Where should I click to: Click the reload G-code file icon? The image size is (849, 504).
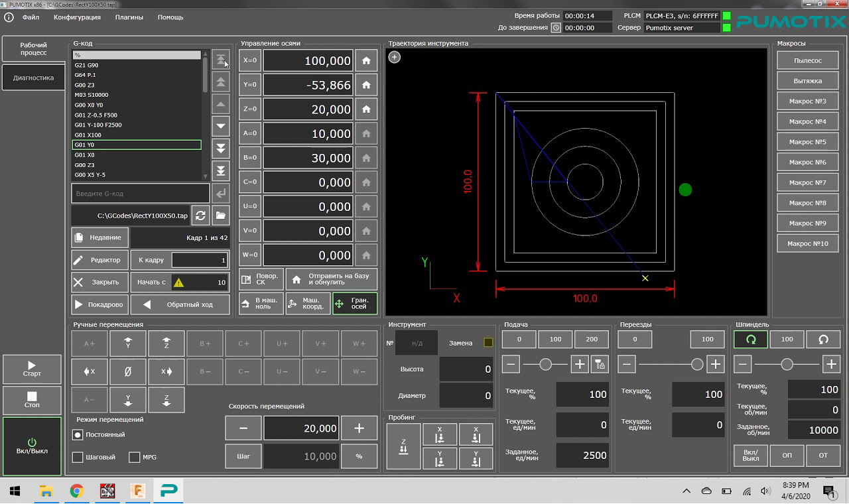coord(200,216)
